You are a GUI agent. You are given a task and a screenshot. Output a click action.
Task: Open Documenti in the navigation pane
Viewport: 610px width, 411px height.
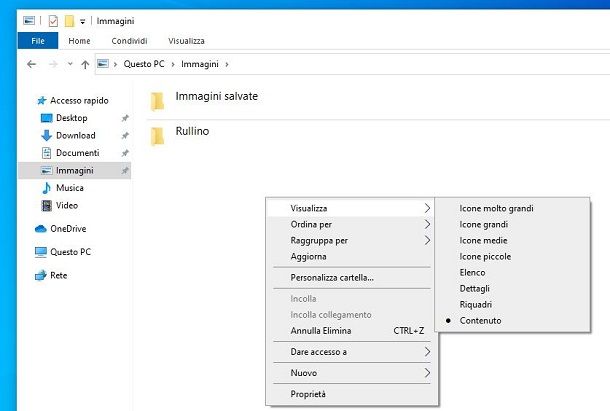77,153
